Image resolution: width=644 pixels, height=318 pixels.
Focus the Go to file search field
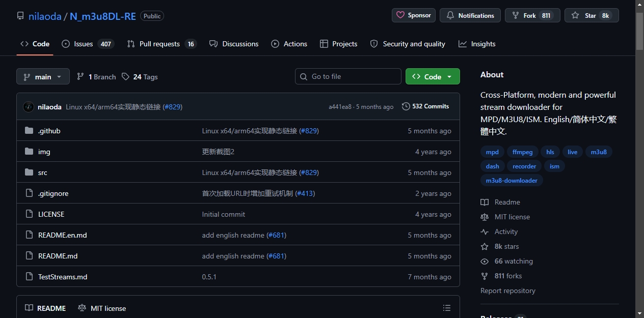click(x=348, y=76)
